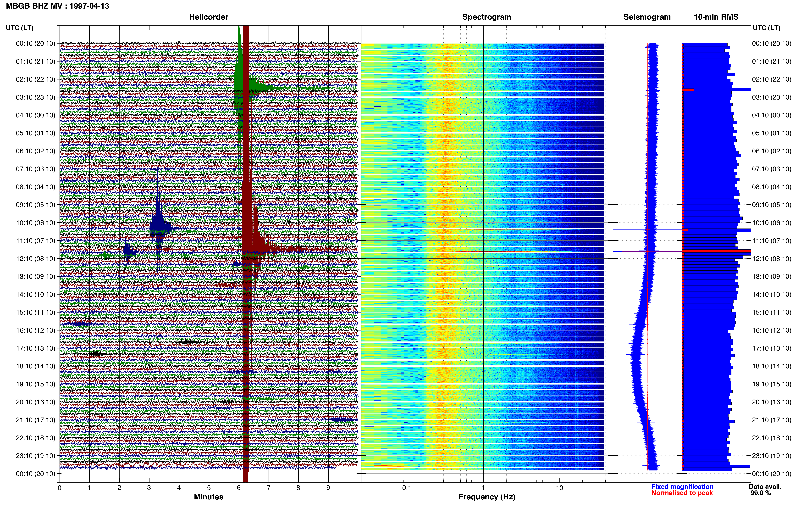Click right time label '21:10 (17:10)'
The height and width of the screenshot is (508, 812).
click(x=772, y=420)
